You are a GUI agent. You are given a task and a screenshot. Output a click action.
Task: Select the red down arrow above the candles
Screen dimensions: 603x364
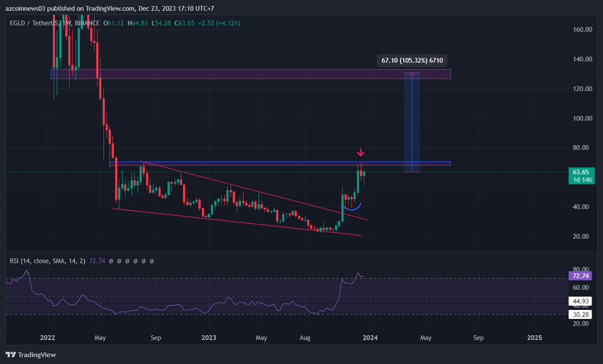coord(361,152)
